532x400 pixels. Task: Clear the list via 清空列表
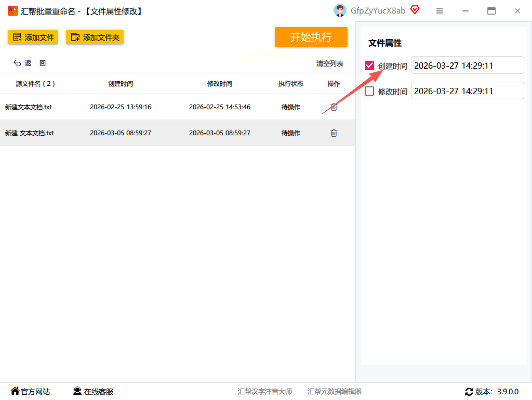coord(329,63)
